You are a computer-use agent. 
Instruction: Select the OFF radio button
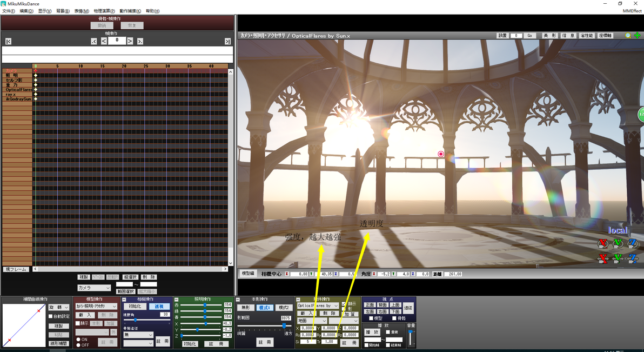[x=78, y=345]
